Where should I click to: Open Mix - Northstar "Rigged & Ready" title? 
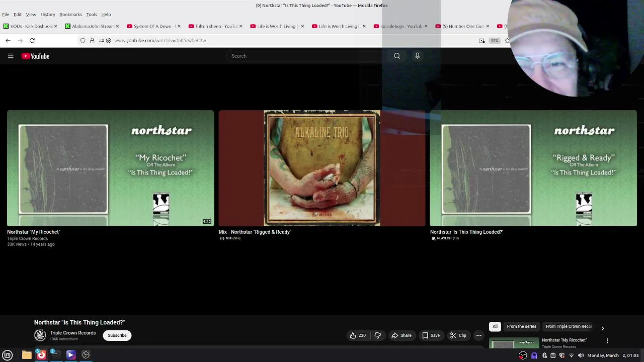point(255,232)
